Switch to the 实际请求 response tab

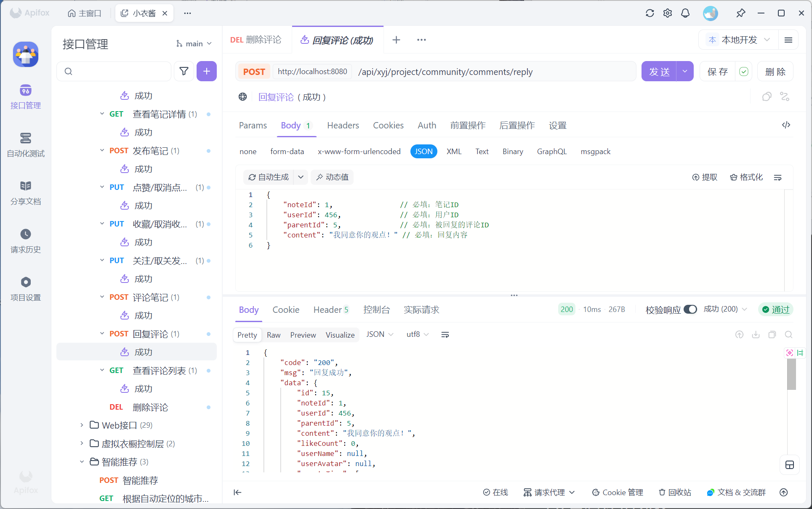tap(421, 310)
